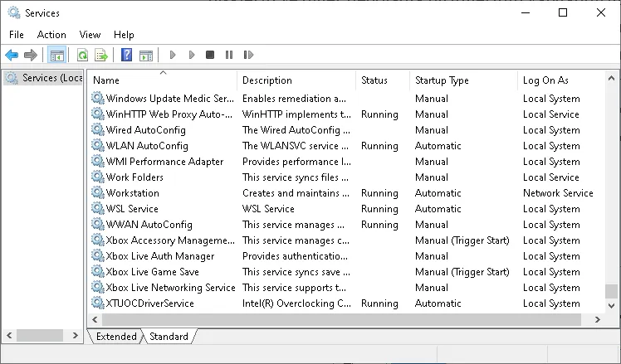
Task: Click the Start Service play icon
Action: click(x=173, y=55)
